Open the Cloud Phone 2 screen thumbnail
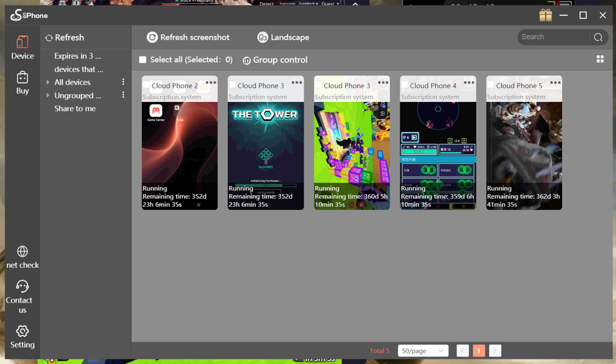Image resolution: width=616 pixels, height=364 pixels. [x=180, y=143]
